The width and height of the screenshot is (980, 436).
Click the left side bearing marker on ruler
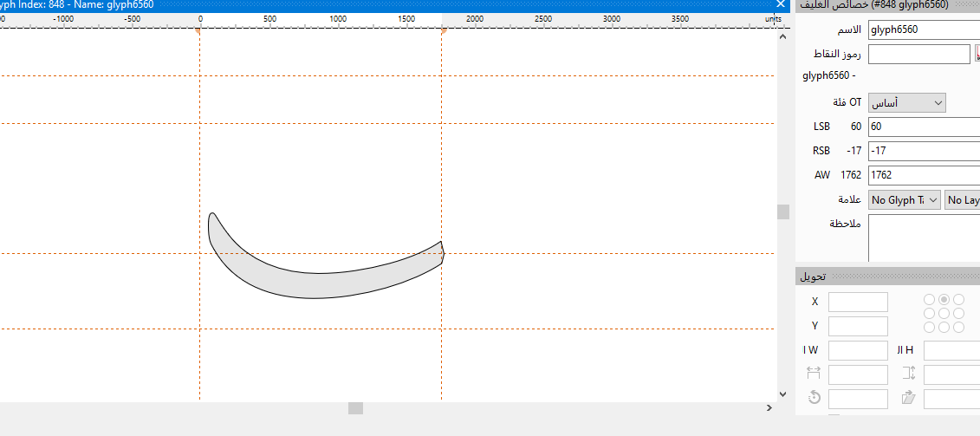point(198,31)
